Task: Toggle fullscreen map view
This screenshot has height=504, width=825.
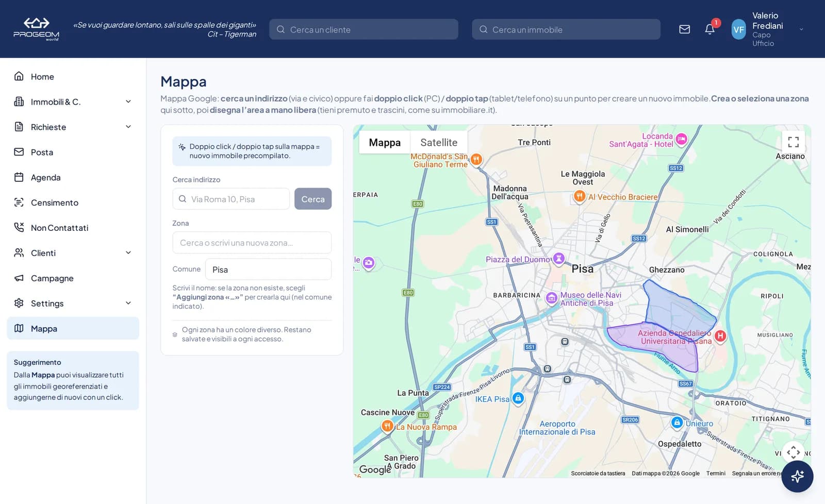Action: [x=793, y=142]
